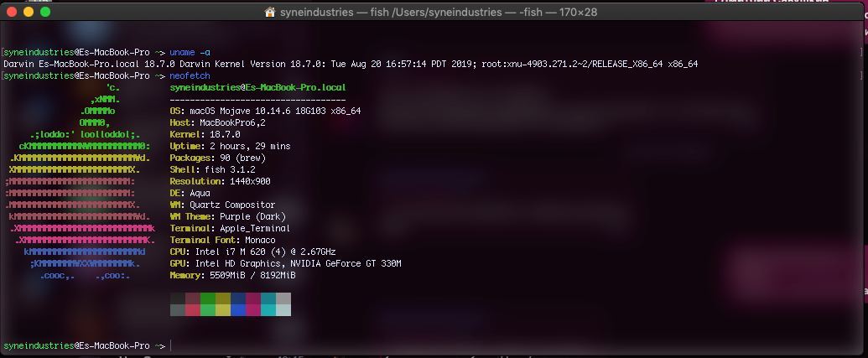Click the 'uname -a' command text
The height and width of the screenshot is (358, 868).
(190, 52)
